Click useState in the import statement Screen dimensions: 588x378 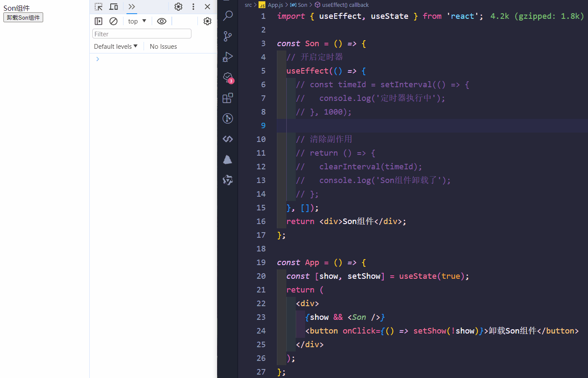tap(390, 16)
